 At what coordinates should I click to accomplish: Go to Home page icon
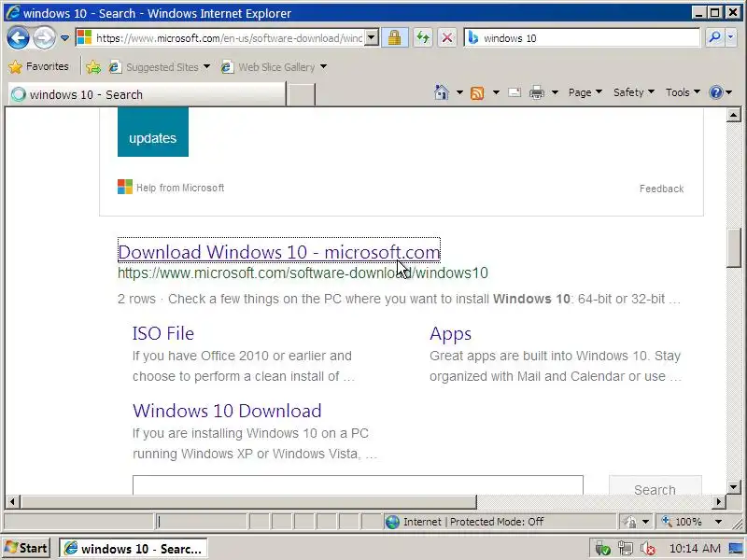[442, 92]
